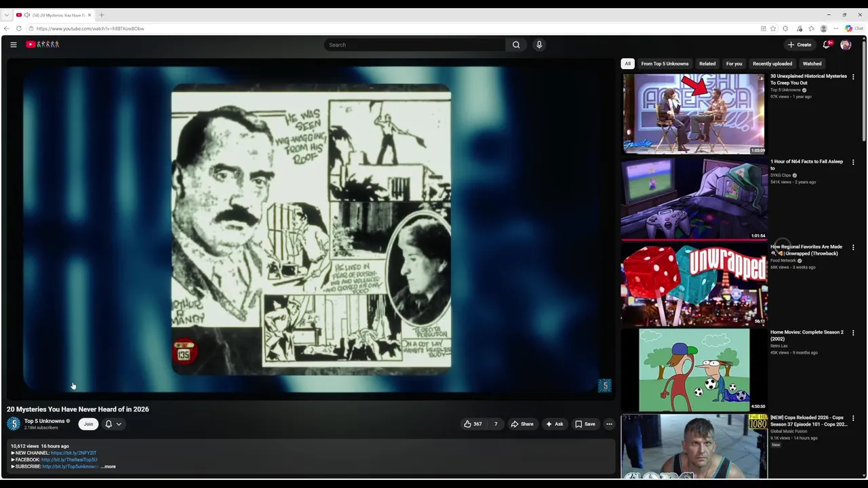Select the Watched filter chip

[x=812, y=64]
